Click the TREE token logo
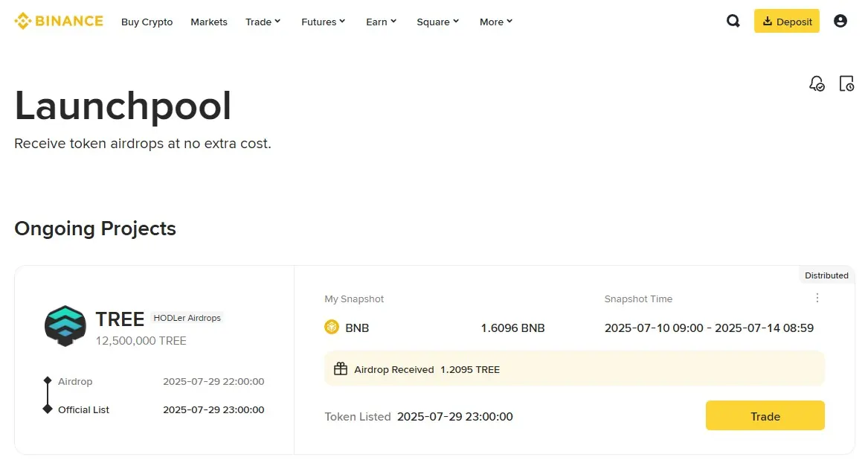 click(x=65, y=326)
